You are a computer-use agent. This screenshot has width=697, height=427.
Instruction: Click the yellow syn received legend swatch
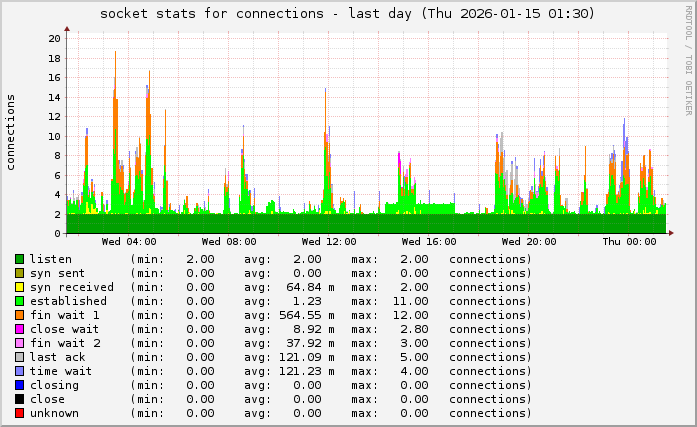click(x=19, y=287)
